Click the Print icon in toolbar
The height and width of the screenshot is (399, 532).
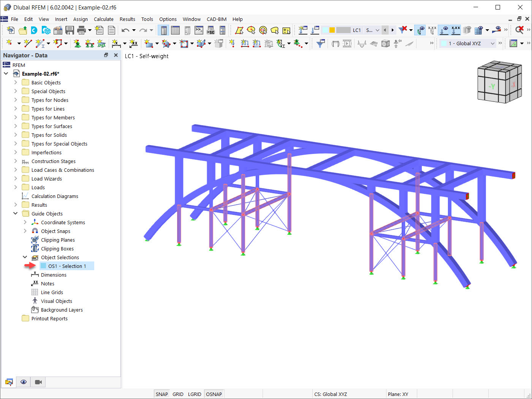click(x=81, y=30)
